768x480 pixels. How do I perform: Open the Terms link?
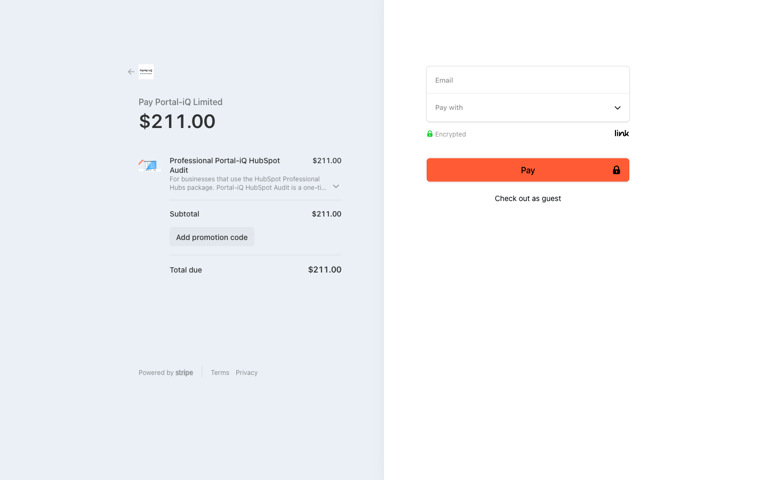pos(220,373)
